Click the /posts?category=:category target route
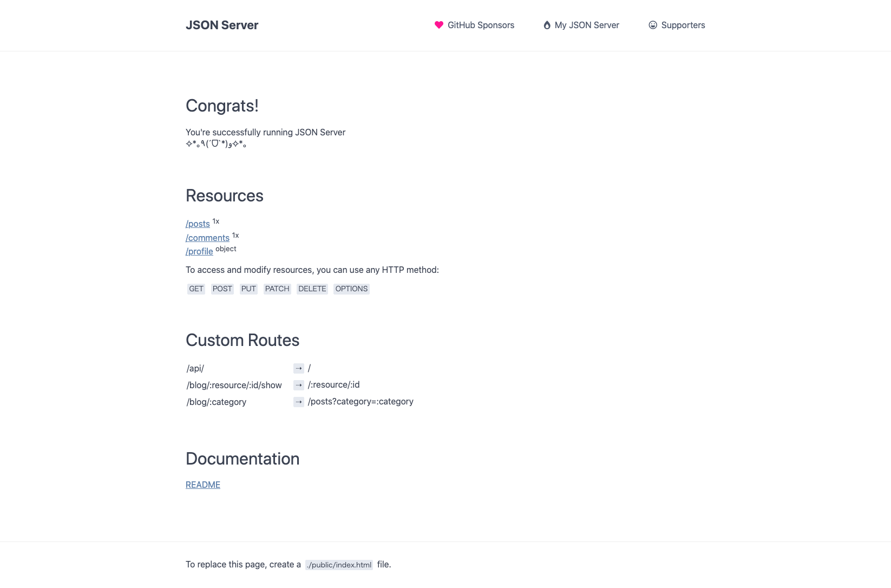891x588 pixels. coord(361,401)
